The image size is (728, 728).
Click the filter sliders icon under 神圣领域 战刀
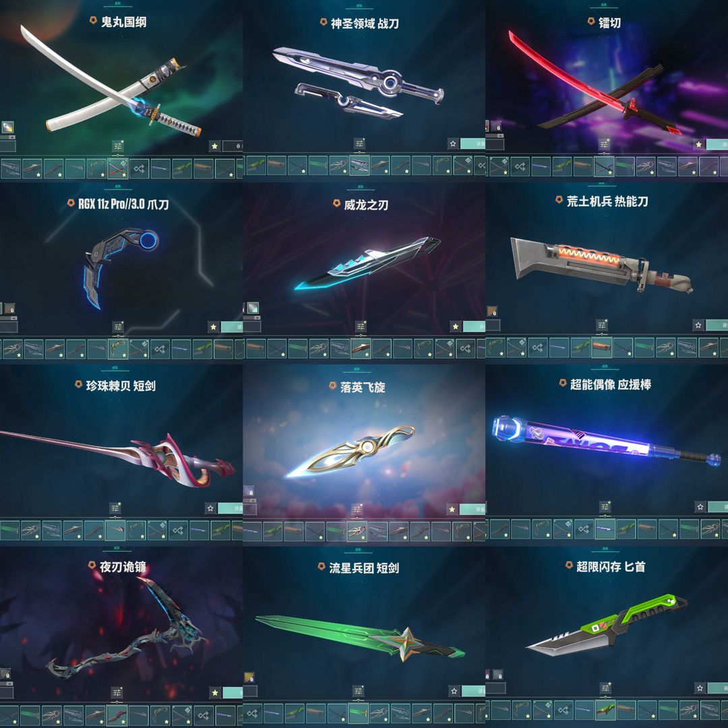click(359, 144)
